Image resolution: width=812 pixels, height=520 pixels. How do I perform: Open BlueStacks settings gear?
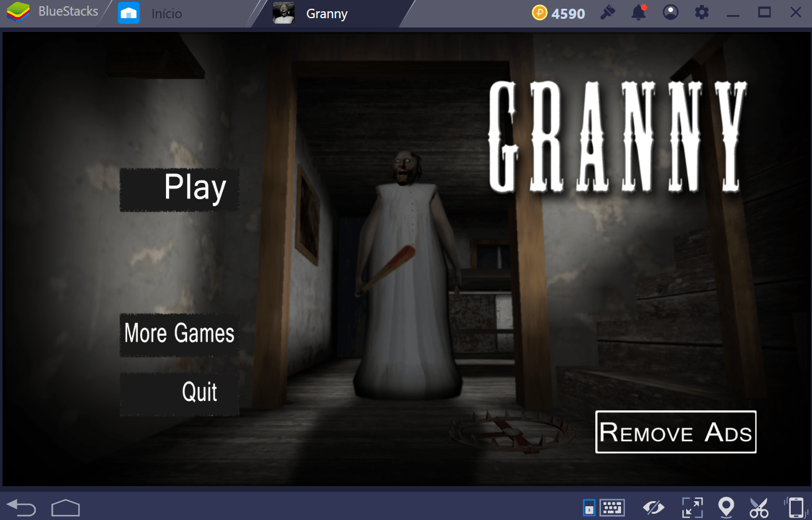[702, 13]
